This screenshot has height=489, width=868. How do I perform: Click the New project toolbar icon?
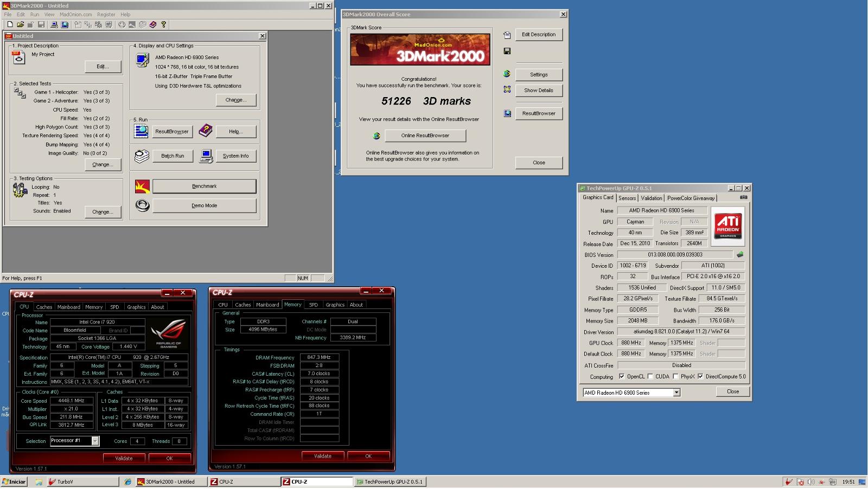click(10, 24)
